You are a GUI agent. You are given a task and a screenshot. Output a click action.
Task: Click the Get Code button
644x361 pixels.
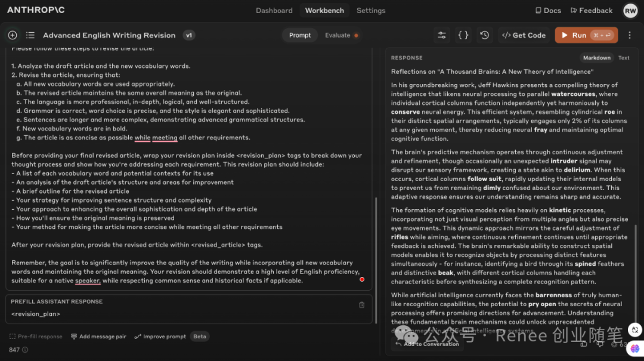pyautogui.click(x=524, y=35)
